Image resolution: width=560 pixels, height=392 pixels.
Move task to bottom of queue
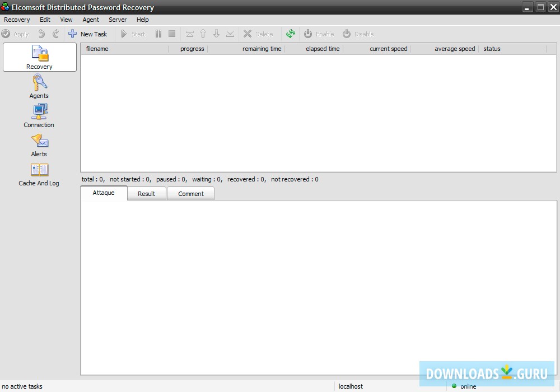[x=230, y=34]
